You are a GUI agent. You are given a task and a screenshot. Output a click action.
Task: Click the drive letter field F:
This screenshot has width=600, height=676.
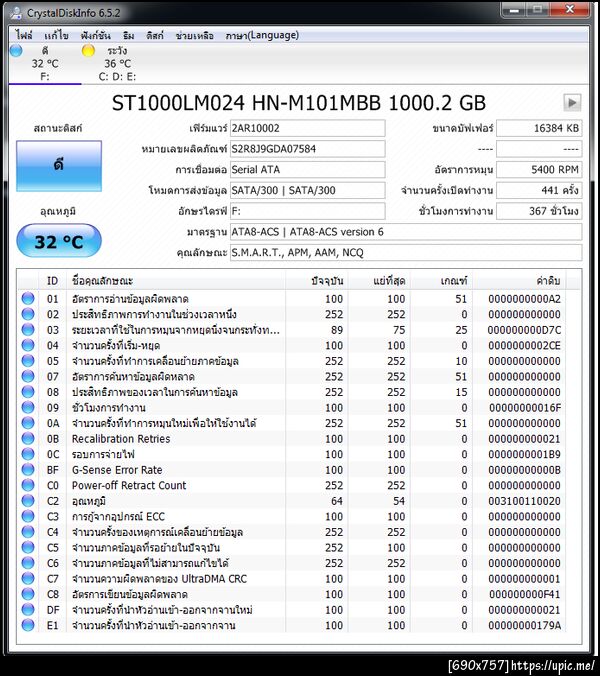pyautogui.click(x=307, y=211)
